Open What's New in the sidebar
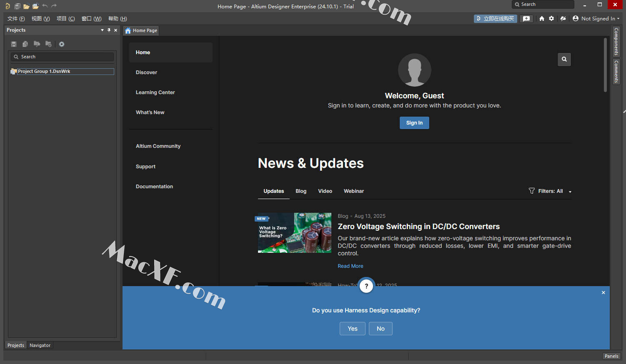 point(150,112)
